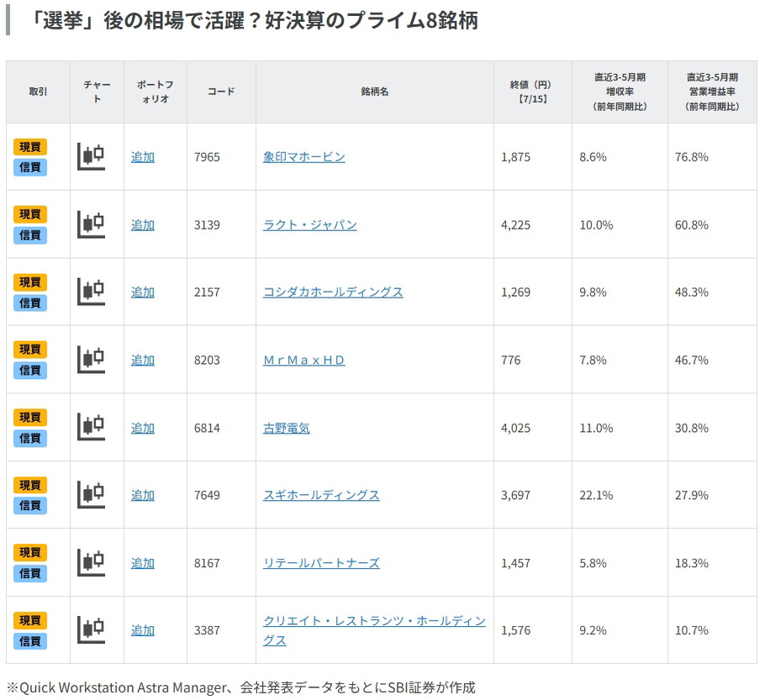Viewport: 765px width, 700px height.
Task: Click 現買 button for リテールパートナーズ
Action: point(30,553)
